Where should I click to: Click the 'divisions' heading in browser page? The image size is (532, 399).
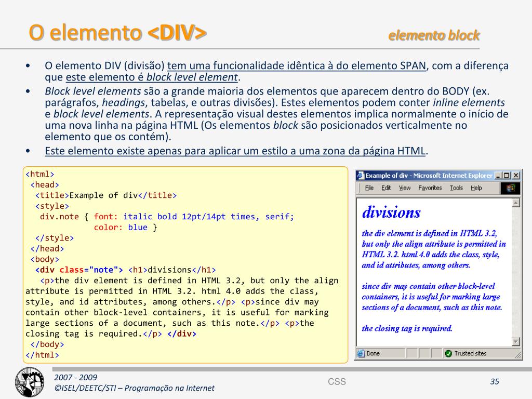[391, 212]
